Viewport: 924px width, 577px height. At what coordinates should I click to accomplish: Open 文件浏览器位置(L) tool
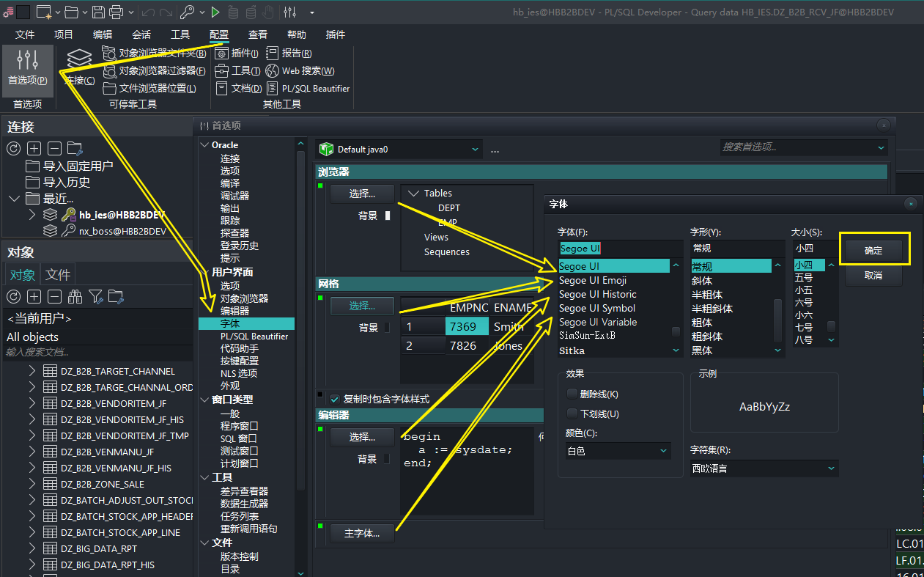point(149,88)
